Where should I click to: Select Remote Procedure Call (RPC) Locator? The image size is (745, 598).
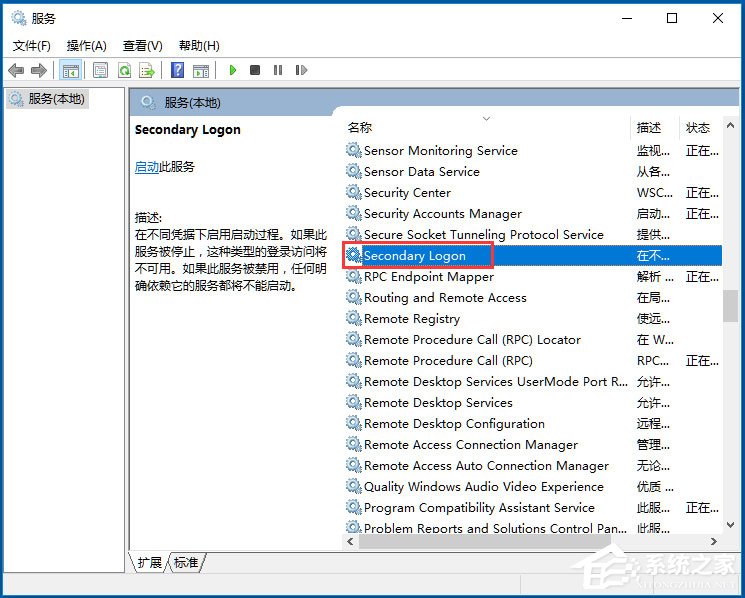pos(532,340)
